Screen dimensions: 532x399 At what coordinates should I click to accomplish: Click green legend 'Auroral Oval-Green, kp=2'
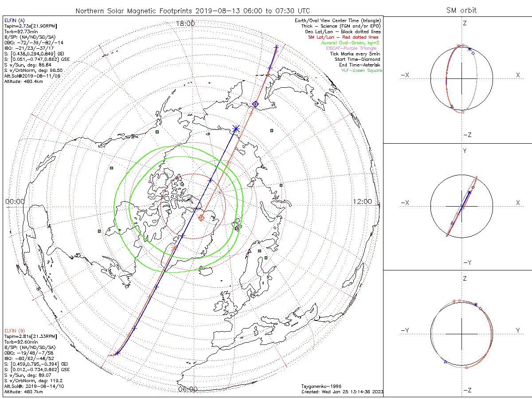pyautogui.click(x=350, y=43)
